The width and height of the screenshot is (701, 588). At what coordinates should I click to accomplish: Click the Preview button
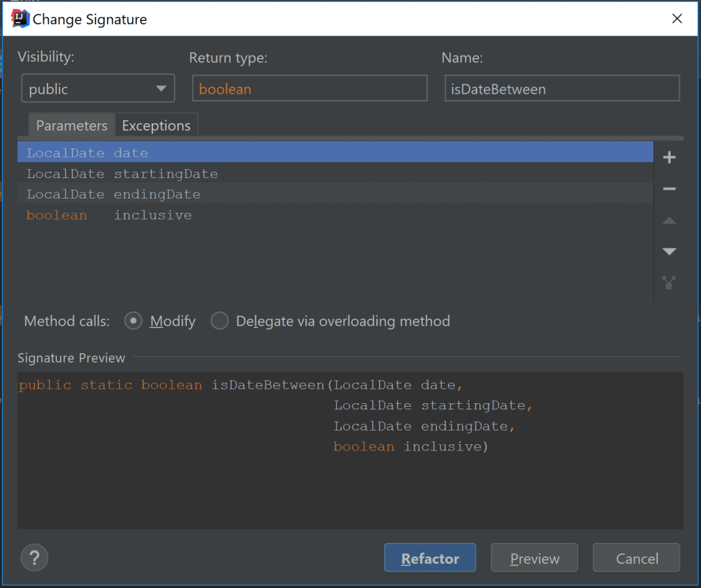click(x=534, y=558)
